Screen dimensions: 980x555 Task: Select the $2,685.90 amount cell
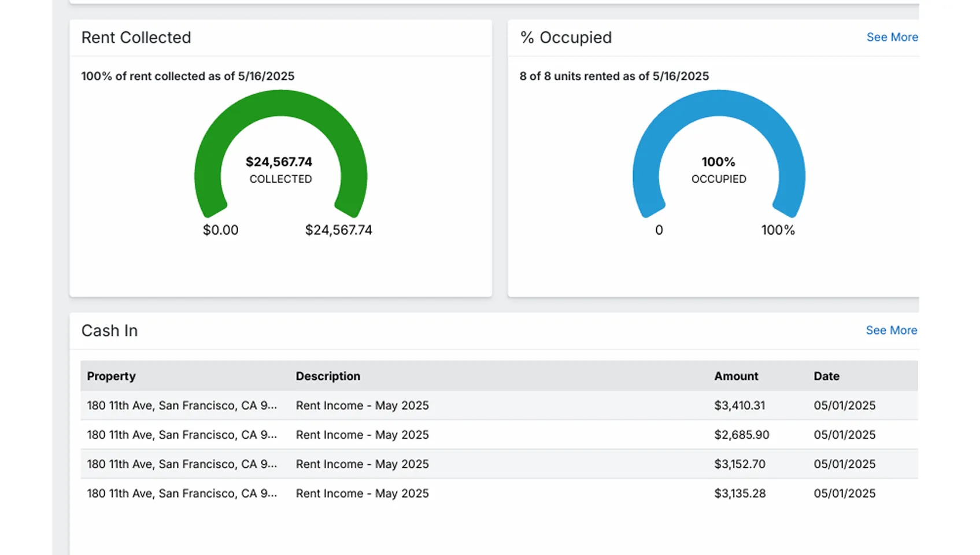tap(741, 435)
